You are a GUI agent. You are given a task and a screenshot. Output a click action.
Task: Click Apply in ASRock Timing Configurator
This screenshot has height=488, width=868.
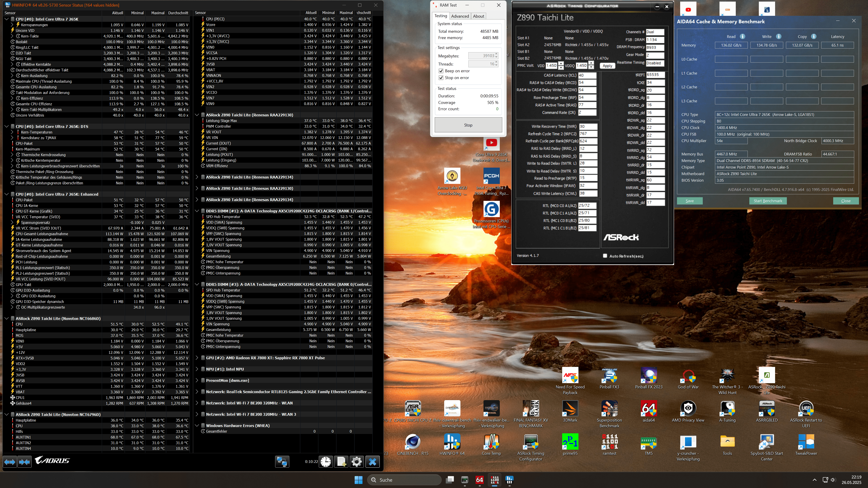(x=607, y=66)
